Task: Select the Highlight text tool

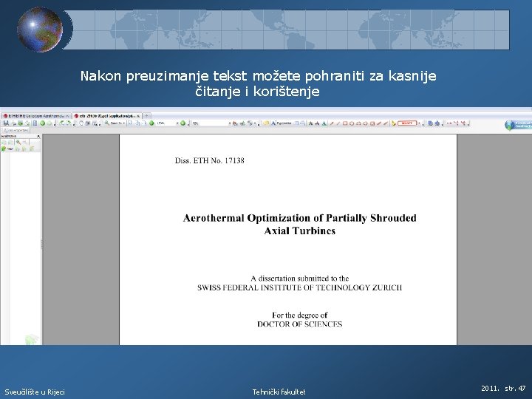Action: [x=310, y=123]
